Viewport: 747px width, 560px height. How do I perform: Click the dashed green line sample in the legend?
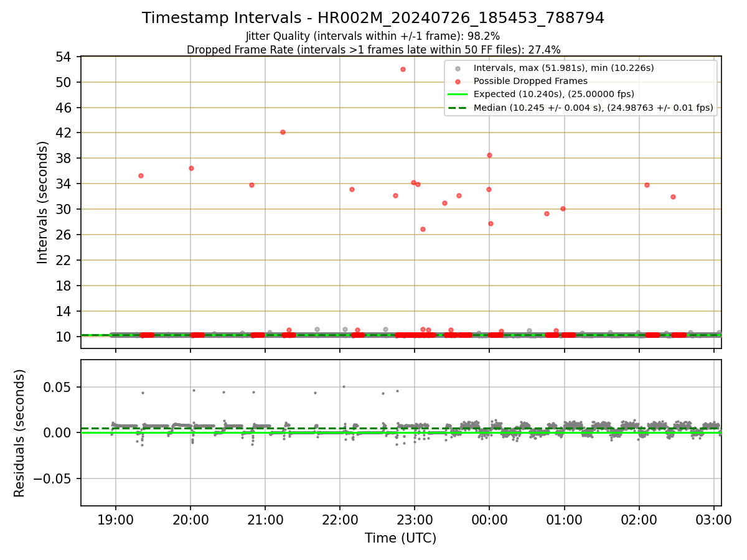pos(458,108)
